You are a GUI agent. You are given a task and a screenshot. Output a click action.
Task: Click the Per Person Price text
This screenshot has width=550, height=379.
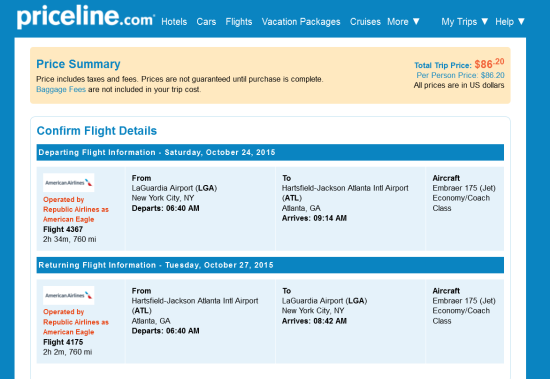tap(461, 75)
